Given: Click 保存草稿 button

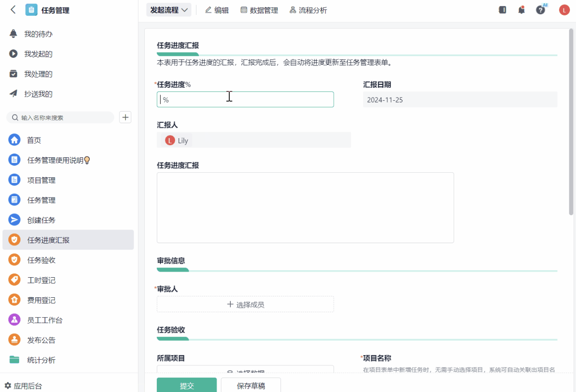Looking at the screenshot, I should (x=251, y=385).
